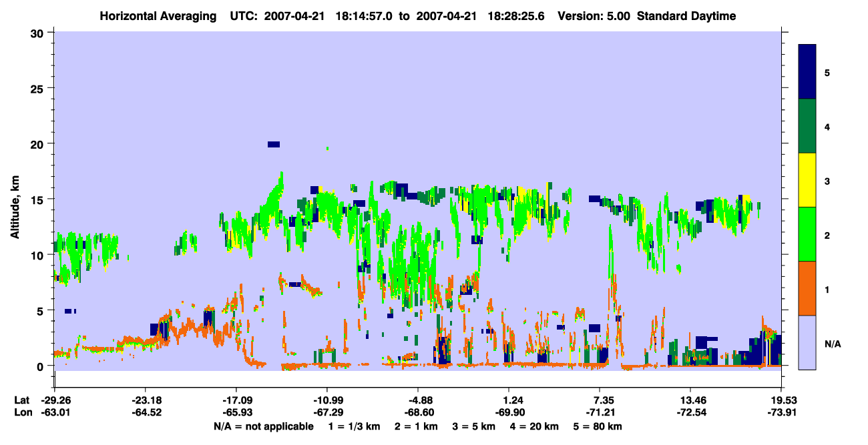Screen dimensions: 868x445
Task: Click the 'Horizontal Averaging' title text
Action: 157,16
